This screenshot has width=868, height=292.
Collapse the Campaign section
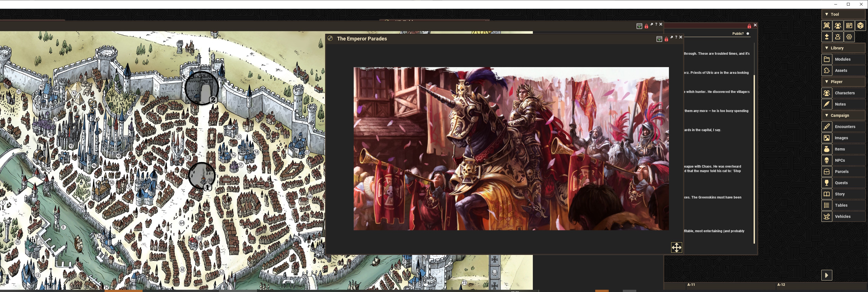pyautogui.click(x=827, y=115)
